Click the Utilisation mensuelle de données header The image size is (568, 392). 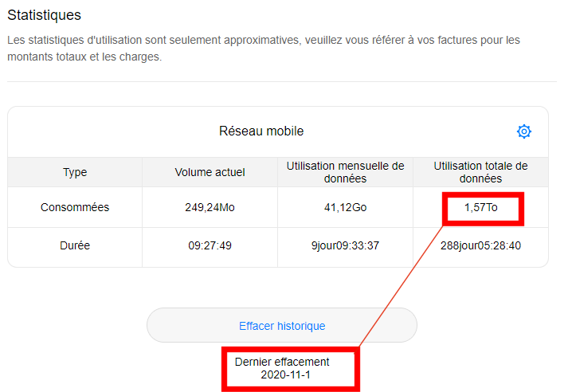pyautogui.click(x=346, y=172)
